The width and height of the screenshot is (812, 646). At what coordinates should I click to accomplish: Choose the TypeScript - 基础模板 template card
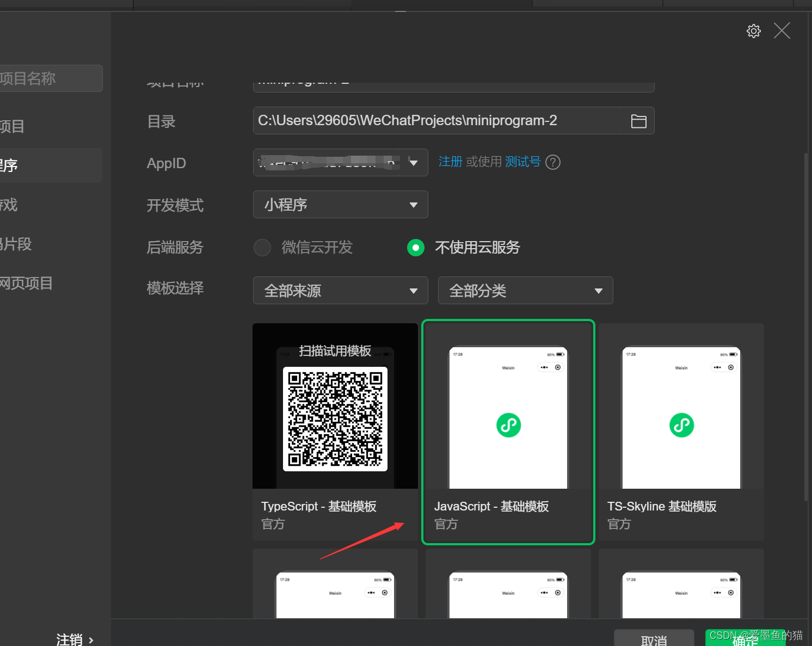[x=335, y=432]
